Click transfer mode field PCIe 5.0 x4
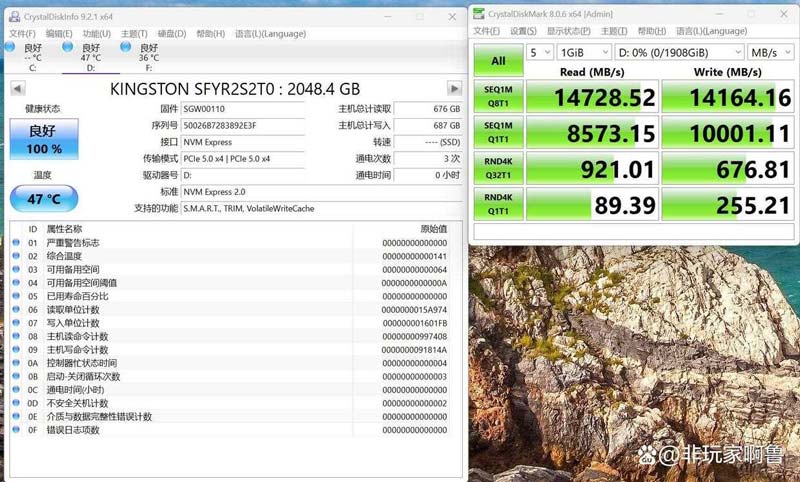The height and width of the screenshot is (482, 800). [243, 159]
